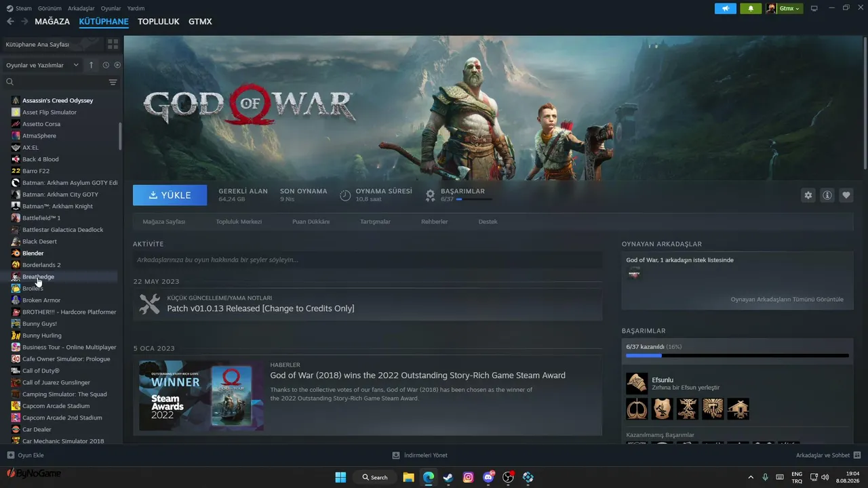Open the Windows Start menu
The image size is (868, 488).
tap(340, 477)
